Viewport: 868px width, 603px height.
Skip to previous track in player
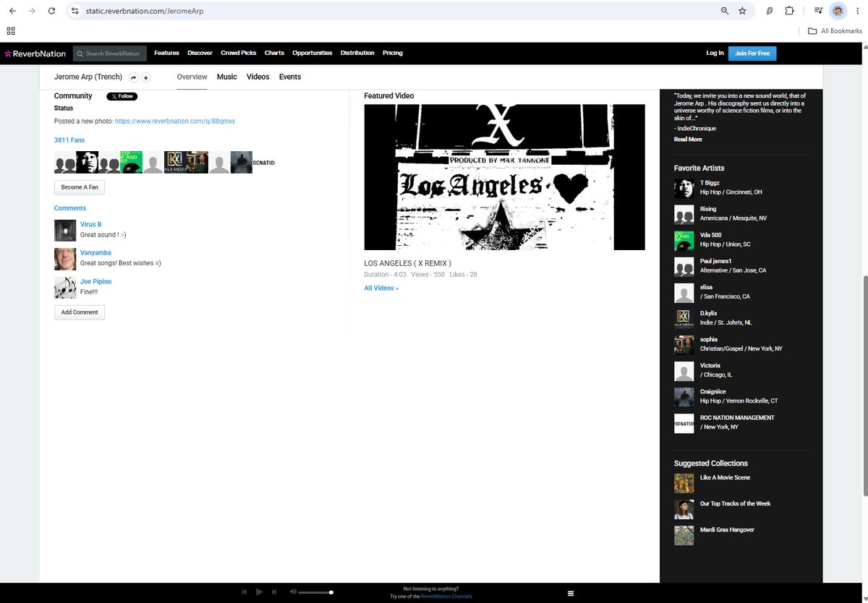[244, 592]
